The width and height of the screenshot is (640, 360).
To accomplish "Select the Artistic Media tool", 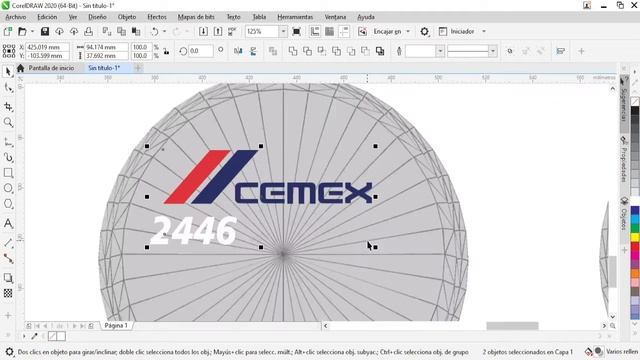I will (x=8, y=158).
